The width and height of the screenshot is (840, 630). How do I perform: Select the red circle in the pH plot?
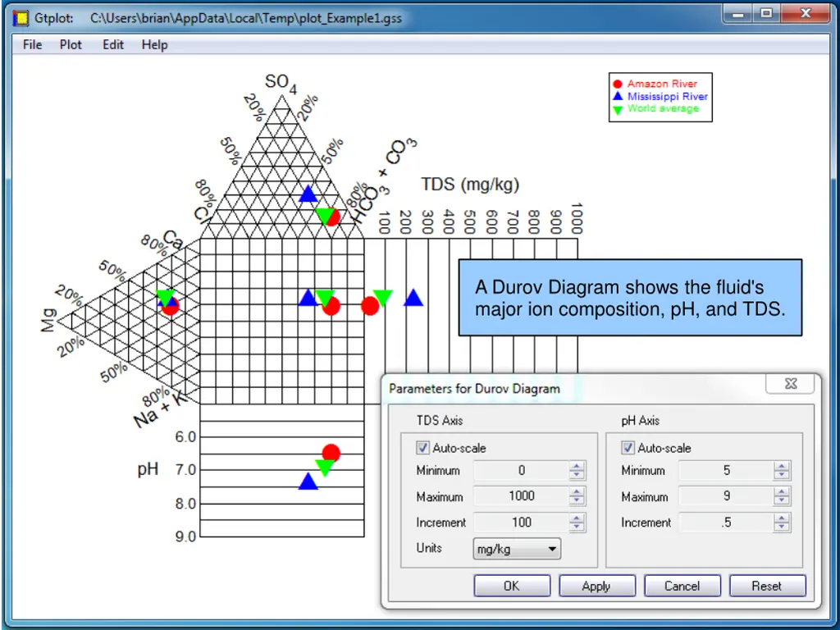click(331, 453)
